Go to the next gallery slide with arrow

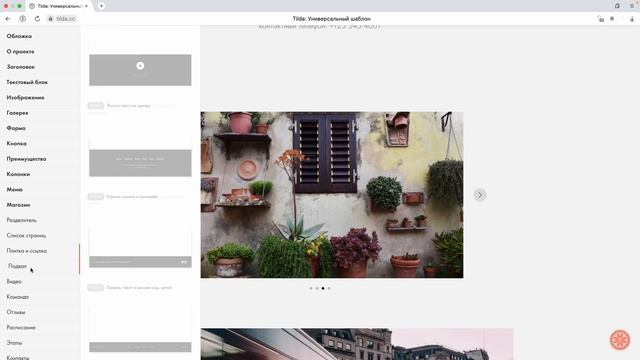point(480,195)
